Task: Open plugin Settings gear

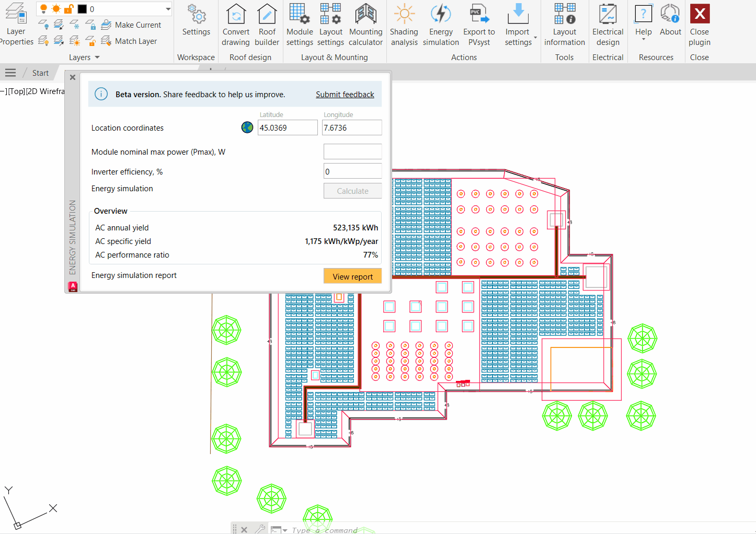Action: pos(196,21)
